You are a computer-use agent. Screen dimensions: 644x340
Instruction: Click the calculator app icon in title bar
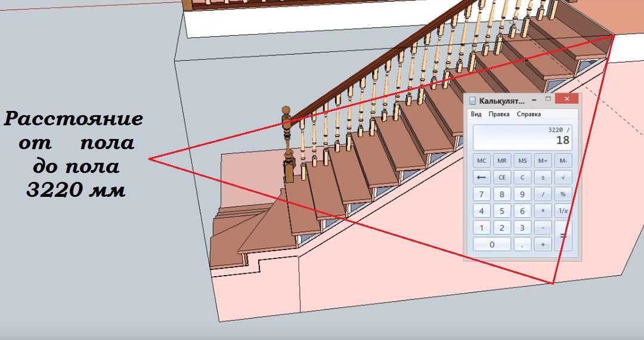(472, 100)
